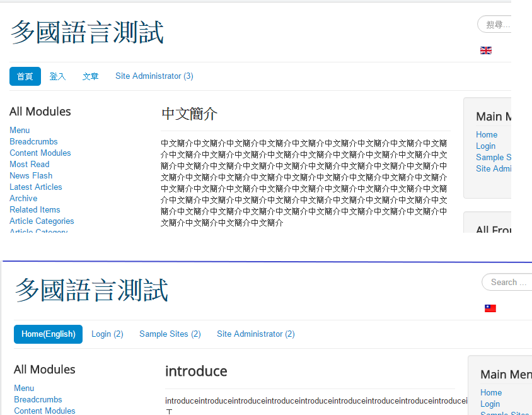Viewport: 532px width, 415px height.
Task: Click the Archive sidebar link
Action: (x=23, y=199)
